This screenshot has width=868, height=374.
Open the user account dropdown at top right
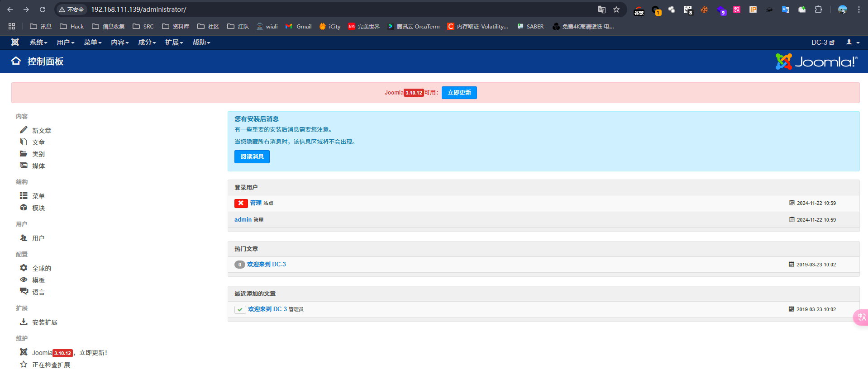[x=853, y=43]
